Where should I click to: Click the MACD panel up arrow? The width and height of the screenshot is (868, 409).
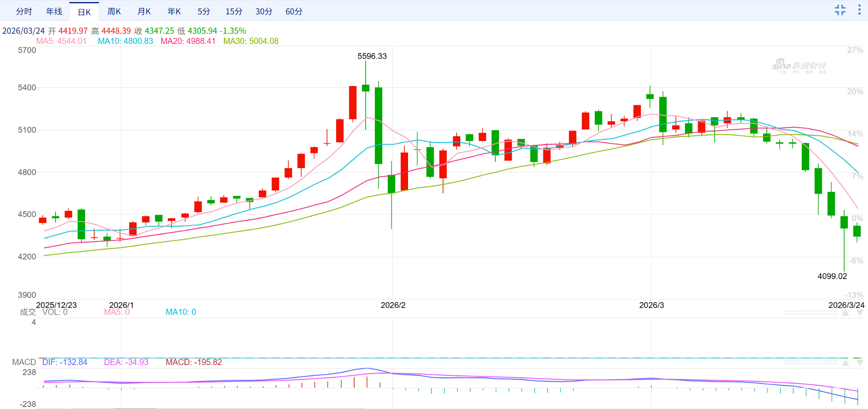[845, 363]
